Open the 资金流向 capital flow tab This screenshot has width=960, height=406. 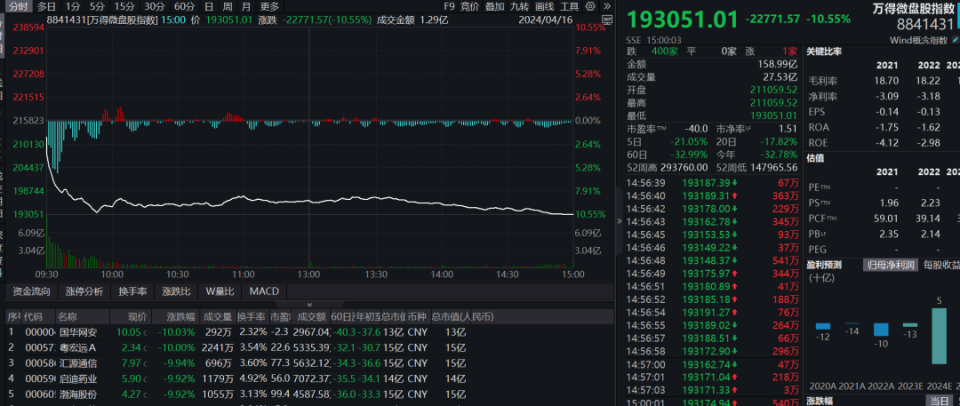pos(31,291)
